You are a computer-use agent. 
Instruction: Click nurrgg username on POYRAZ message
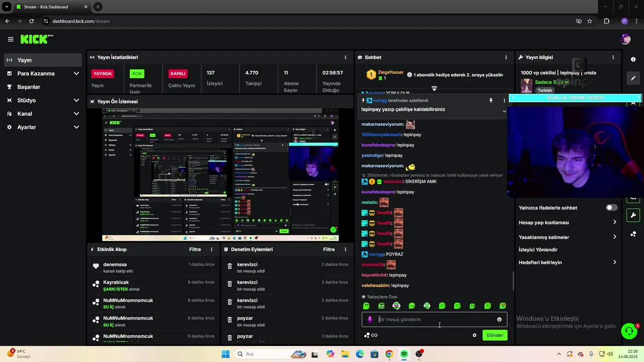pyautogui.click(x=375, y=254)
